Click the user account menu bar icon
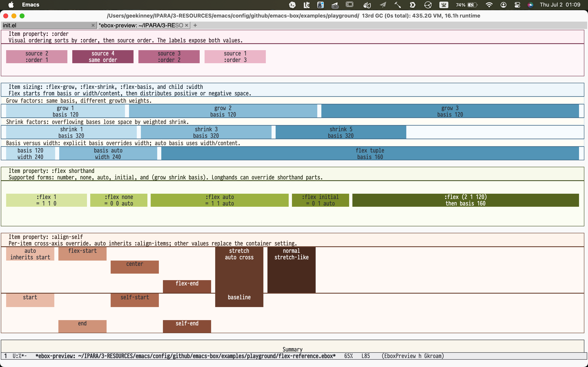 tap(503, 5)
